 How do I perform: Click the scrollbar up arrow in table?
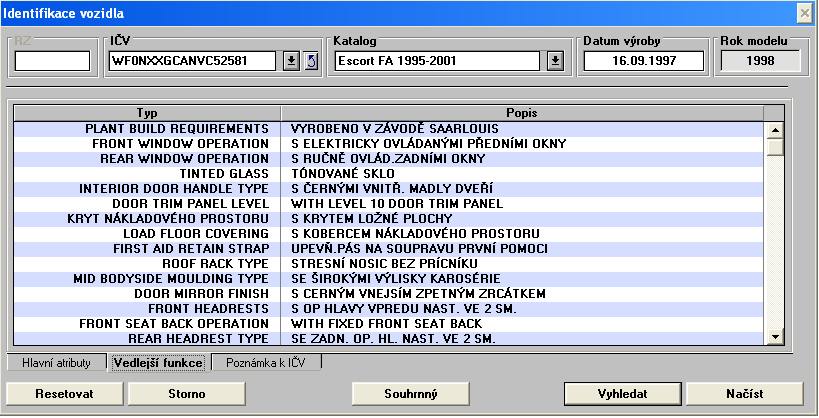(x=773, y=129)
